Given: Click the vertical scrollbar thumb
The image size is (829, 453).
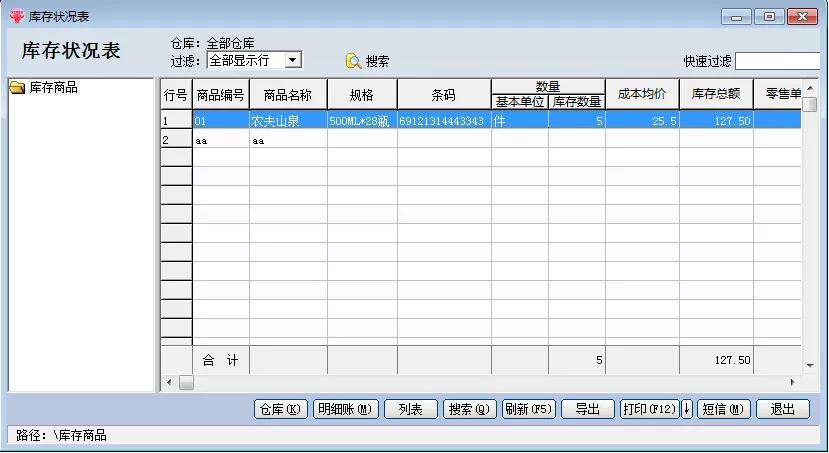Looking at the screenshot, I should tap(810, 104).
